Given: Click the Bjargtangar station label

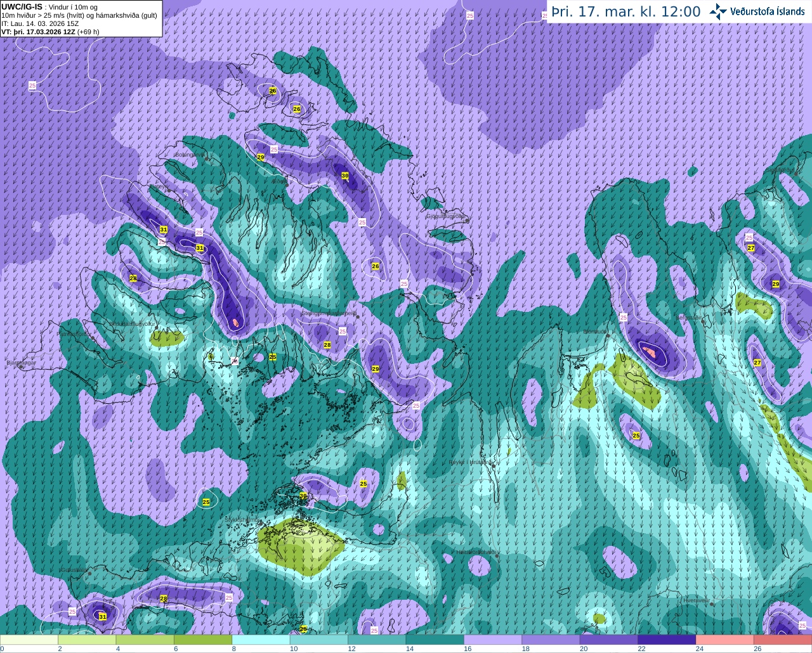Looking at the screenshot, I should [21, 363].
